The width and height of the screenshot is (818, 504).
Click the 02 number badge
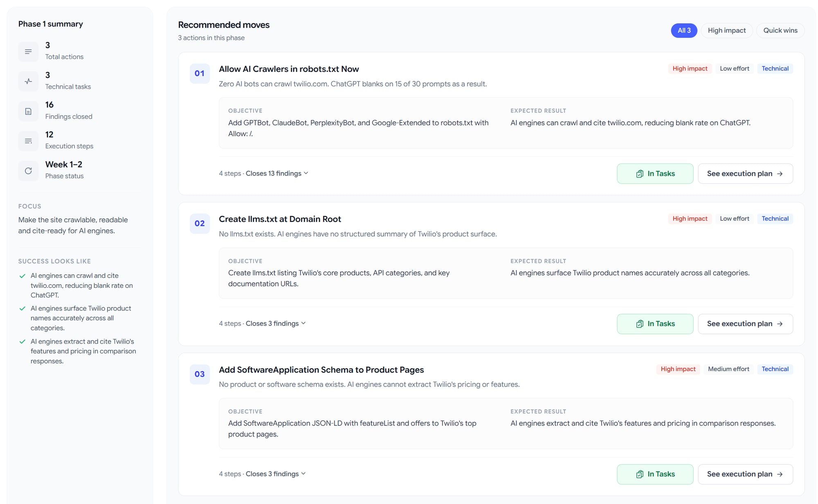200,224
